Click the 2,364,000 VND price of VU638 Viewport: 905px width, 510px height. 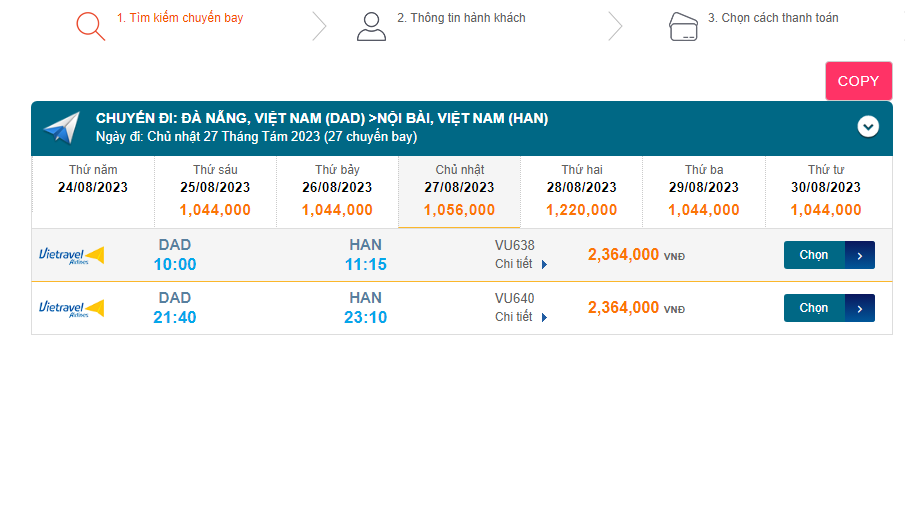pos(623,255)
